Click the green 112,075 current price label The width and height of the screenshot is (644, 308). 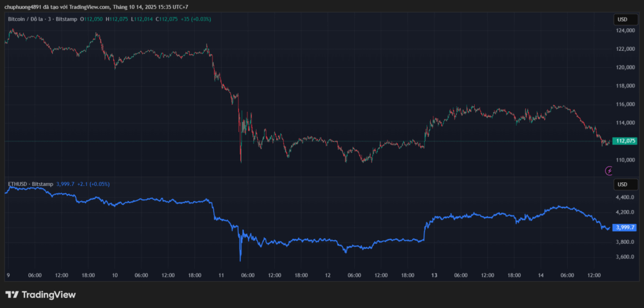pyautogui.click(x=626, y=141)
